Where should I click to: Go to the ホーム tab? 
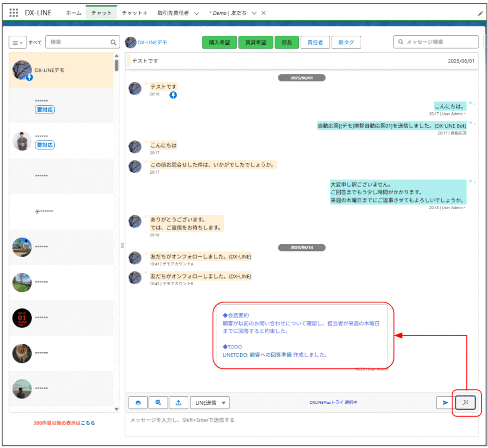[x=73, y=13]
